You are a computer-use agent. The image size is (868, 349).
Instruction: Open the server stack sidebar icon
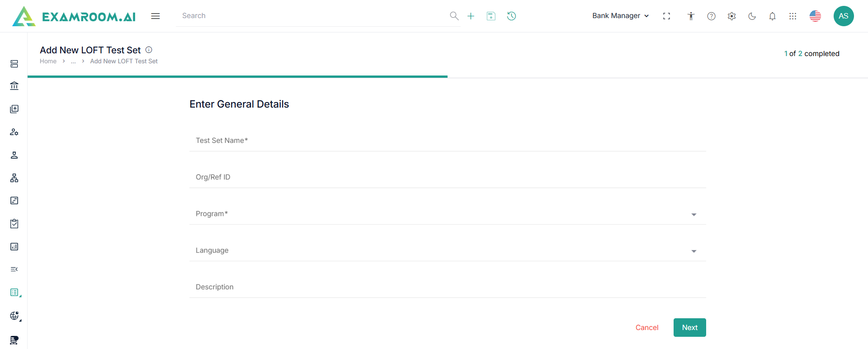click(14, 64)
